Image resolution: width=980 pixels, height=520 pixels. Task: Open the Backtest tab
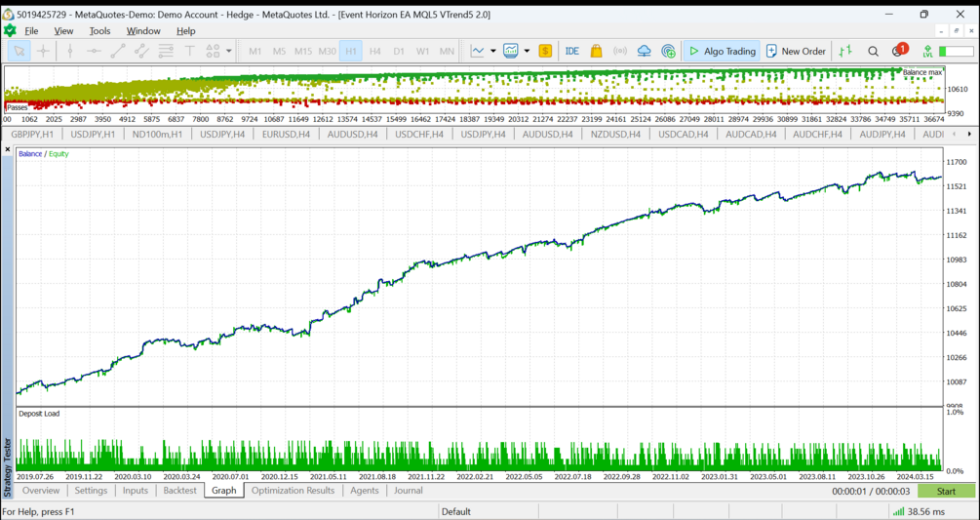point(180,491)
